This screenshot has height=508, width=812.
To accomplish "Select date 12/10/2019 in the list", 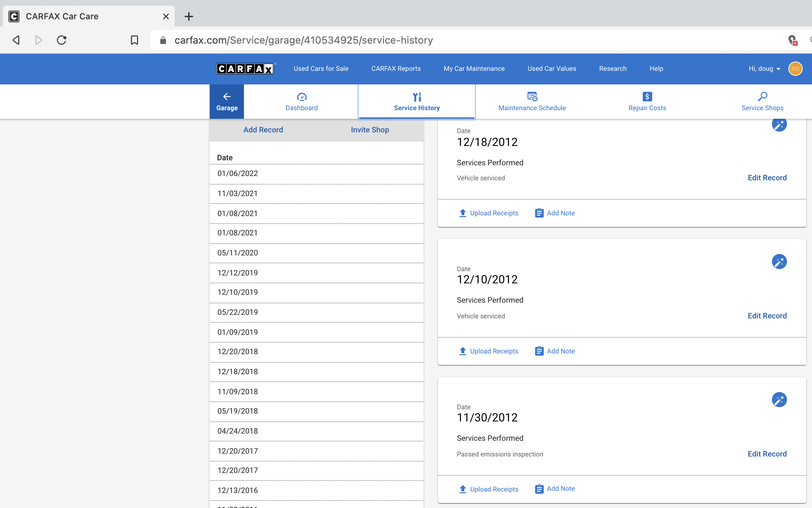I will pos(317,293).
